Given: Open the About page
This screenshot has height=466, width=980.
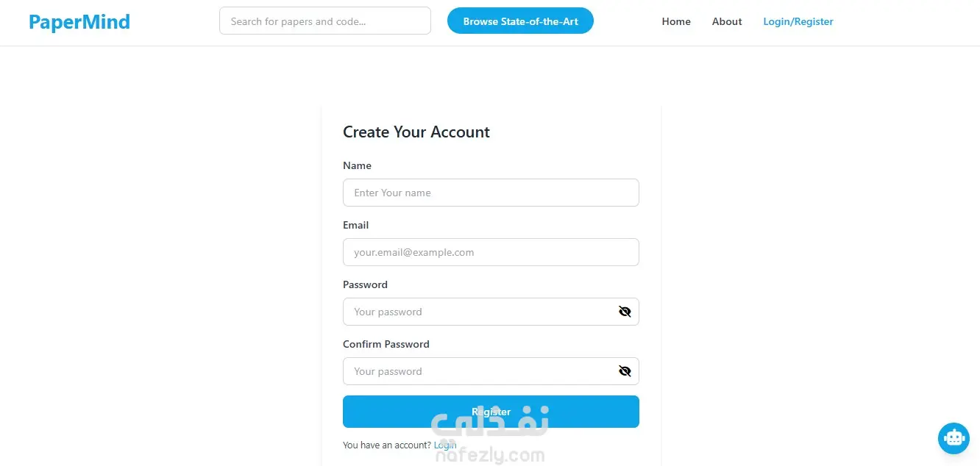Looking at the screenshot, I should click(727, 21).
